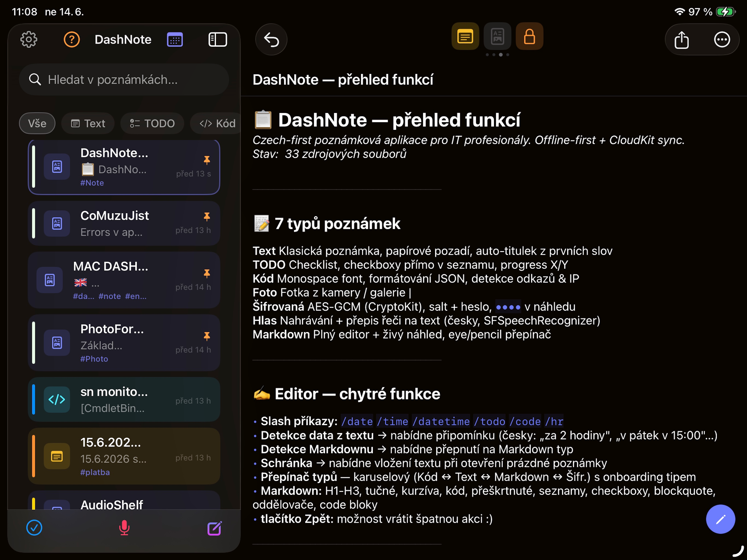Viewport: 747px width, 560px height.
Task: Click code brackets icon on sn monito card
Action: [57, 399]
